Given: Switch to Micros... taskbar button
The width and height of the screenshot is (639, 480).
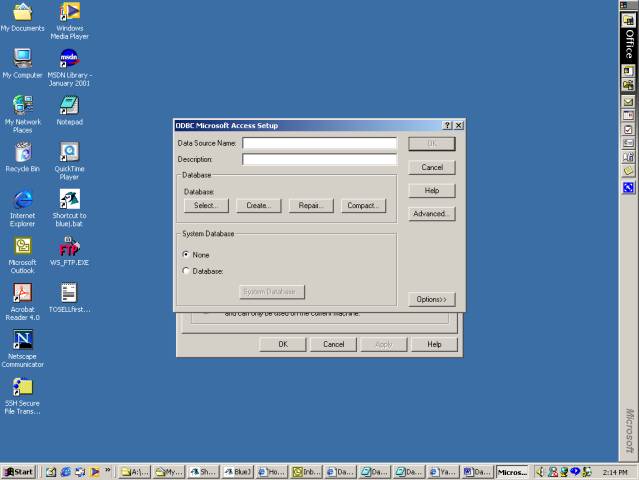Looking at the screenshot, I should [512, 472].
